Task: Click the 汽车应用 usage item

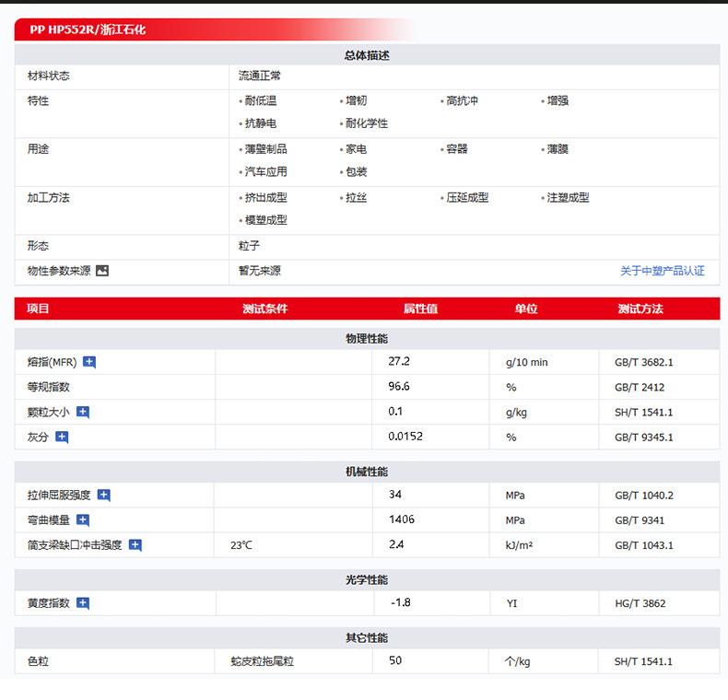Action: (x=265, y=172)
